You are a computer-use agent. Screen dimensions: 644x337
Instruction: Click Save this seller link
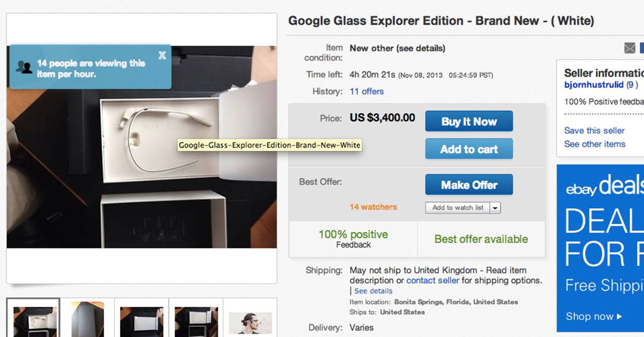point(594,130)
